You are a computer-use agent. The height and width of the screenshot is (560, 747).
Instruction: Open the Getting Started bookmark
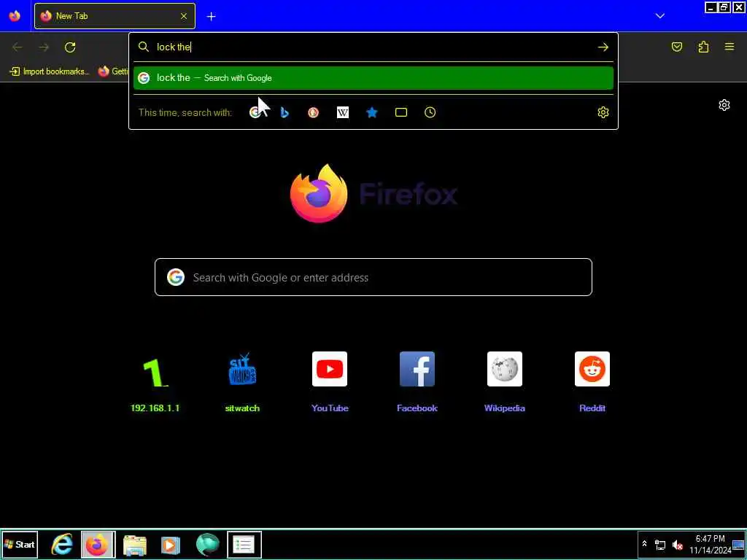(x=113, y=71)
